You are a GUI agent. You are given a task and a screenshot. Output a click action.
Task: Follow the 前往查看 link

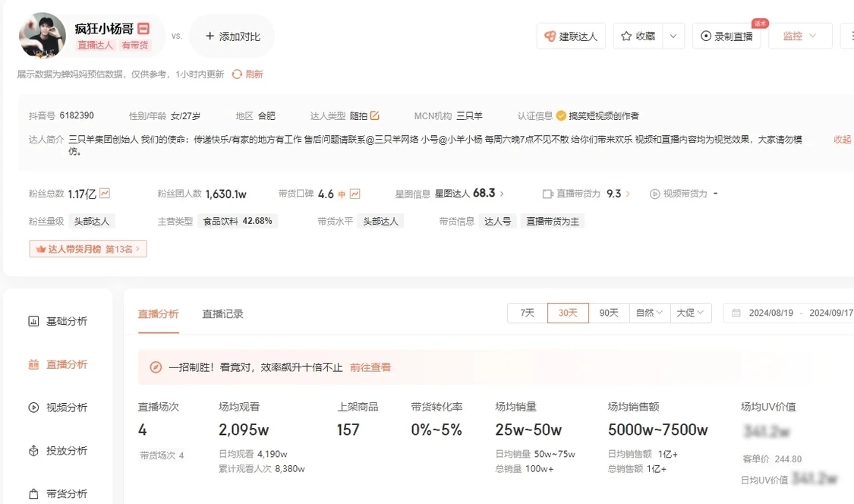(x=370, y=367)
